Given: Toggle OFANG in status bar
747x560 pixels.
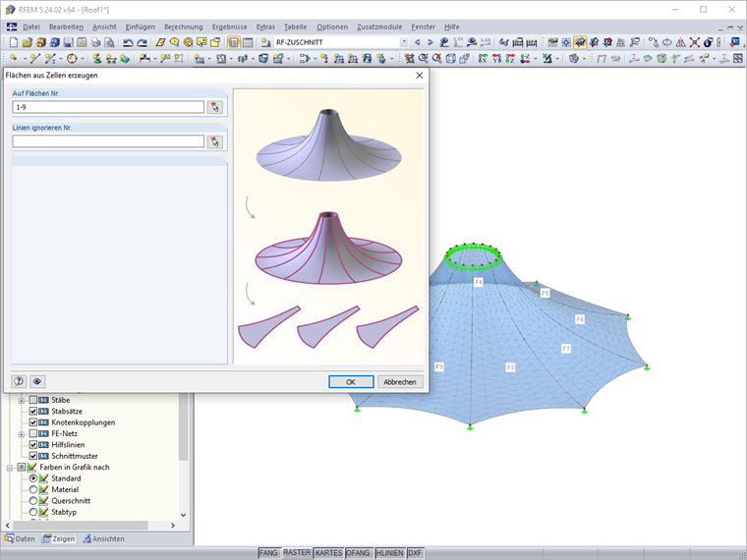Looking at the screenshot, I should (358, 553).
